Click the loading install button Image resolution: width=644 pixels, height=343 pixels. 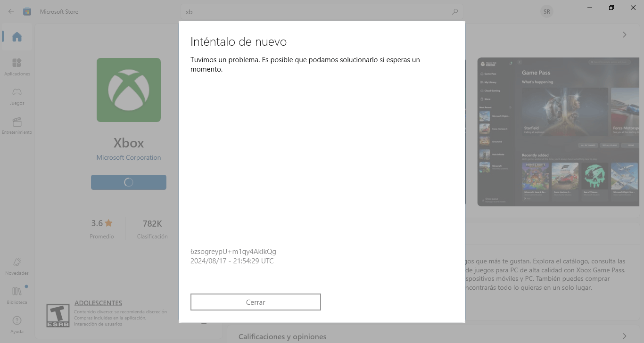(x=129, y=182)
